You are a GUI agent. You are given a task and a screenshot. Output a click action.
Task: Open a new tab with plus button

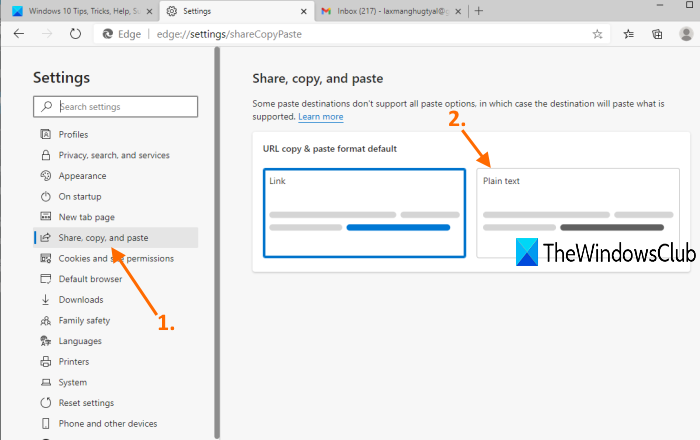(x=479, y=11)
